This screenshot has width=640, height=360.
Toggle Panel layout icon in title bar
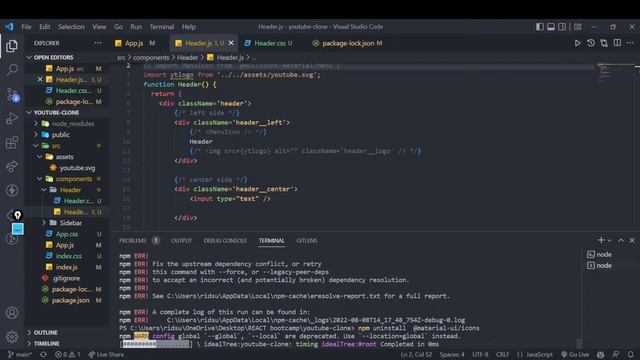[x=551, y=27]
